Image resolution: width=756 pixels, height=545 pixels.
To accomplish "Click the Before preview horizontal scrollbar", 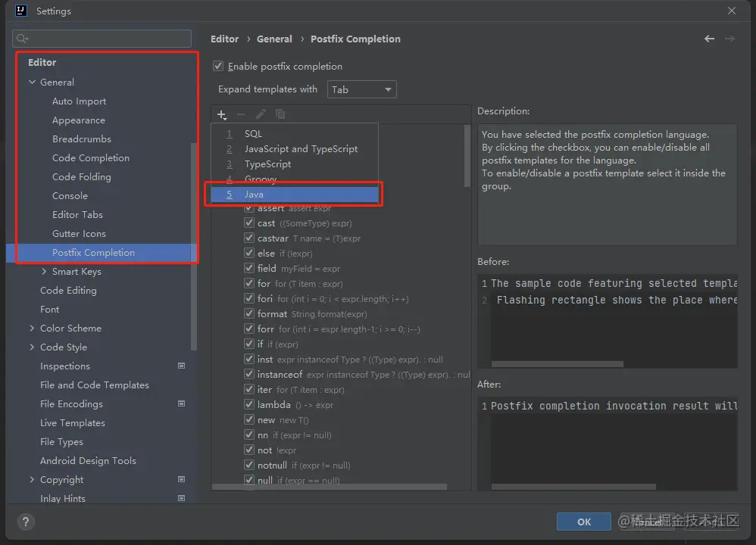I will 558,364.
